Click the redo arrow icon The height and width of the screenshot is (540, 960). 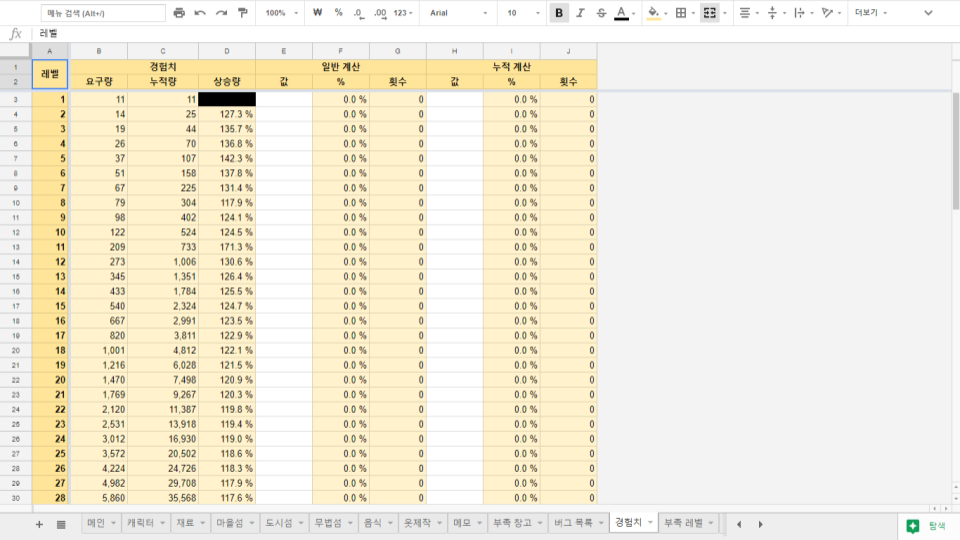pos(221,13)
